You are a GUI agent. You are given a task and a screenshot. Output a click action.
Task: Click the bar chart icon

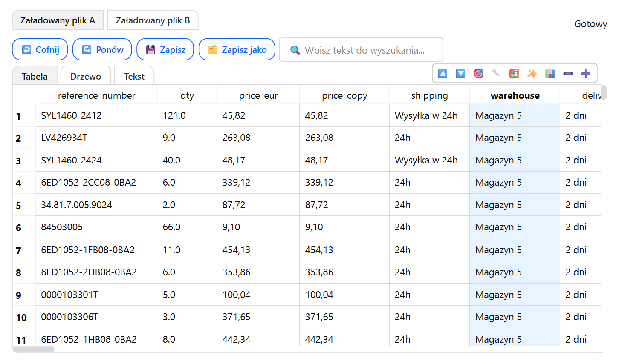point(550,74)
